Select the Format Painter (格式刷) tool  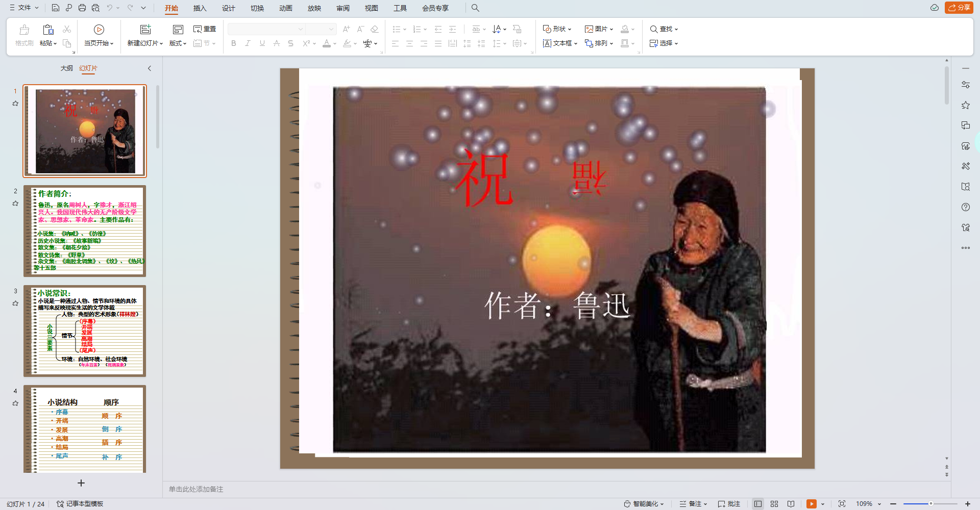24,35
